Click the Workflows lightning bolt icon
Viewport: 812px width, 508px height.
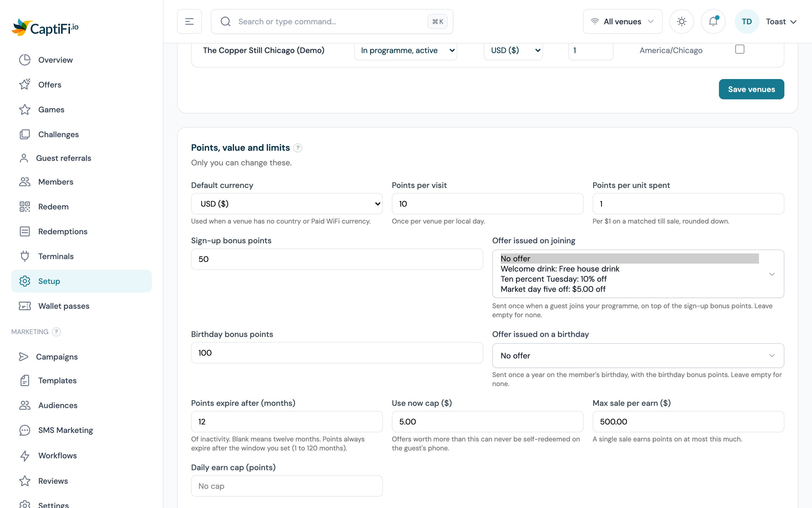tap(25, 456)
